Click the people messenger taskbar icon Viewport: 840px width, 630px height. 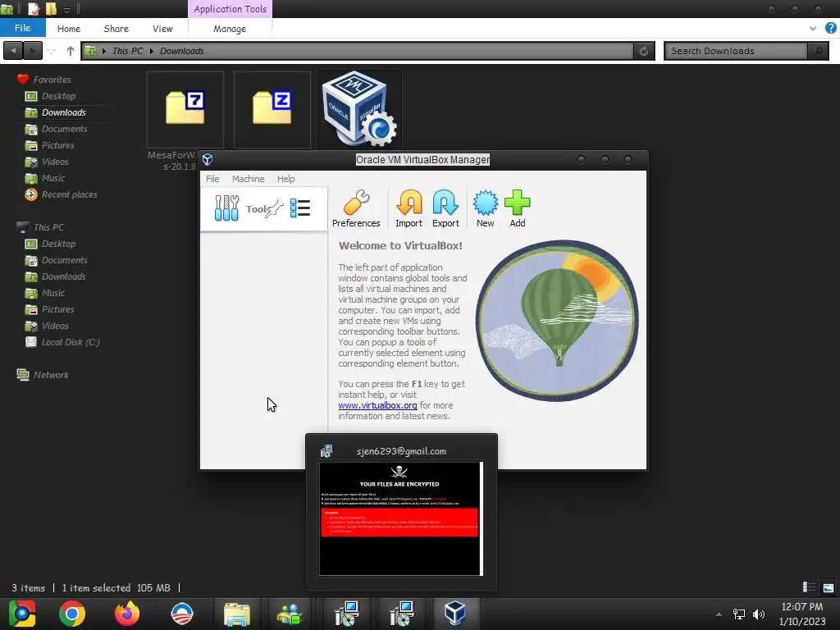(x=290, y=614)
